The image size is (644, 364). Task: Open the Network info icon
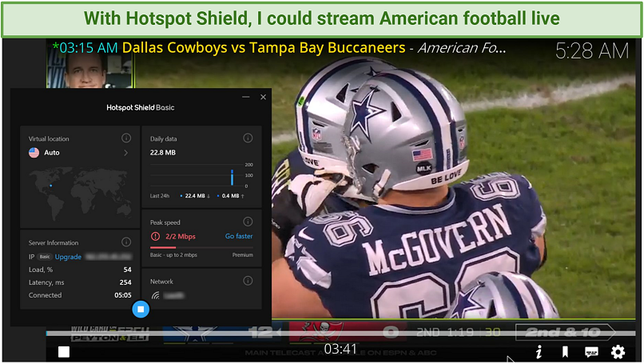pos(248,281)
